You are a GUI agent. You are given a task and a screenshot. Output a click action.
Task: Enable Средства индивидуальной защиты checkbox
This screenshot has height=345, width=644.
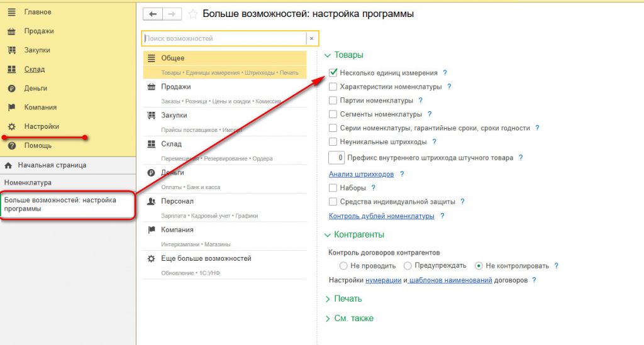pyautogui.click(x=333, y=202)
